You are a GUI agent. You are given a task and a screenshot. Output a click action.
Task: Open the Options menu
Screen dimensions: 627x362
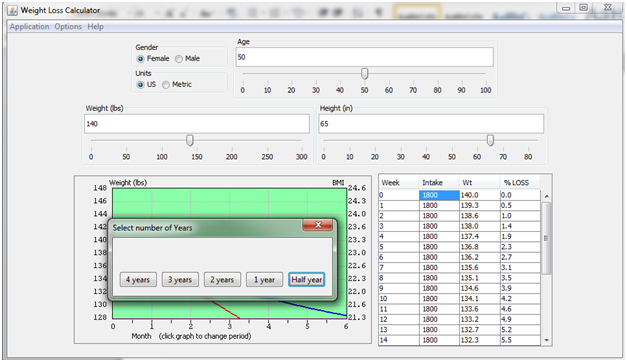(x=68, y=26)
